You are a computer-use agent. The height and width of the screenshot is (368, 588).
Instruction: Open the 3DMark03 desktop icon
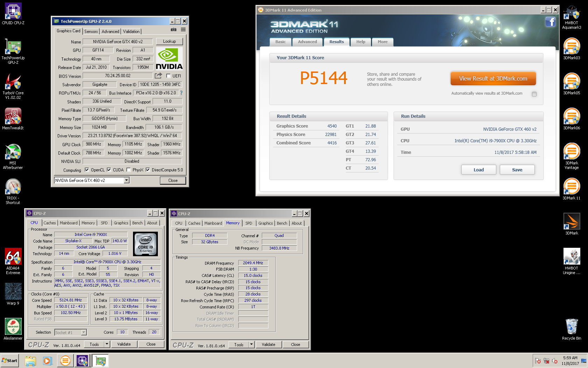coord(572,49)
